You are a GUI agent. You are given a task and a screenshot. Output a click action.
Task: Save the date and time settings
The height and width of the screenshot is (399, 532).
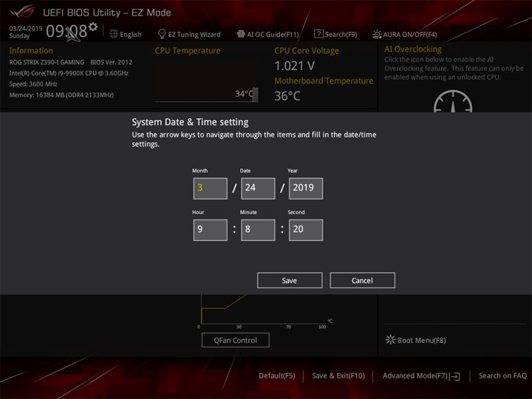pyautogui.click(x=290, y=280)
